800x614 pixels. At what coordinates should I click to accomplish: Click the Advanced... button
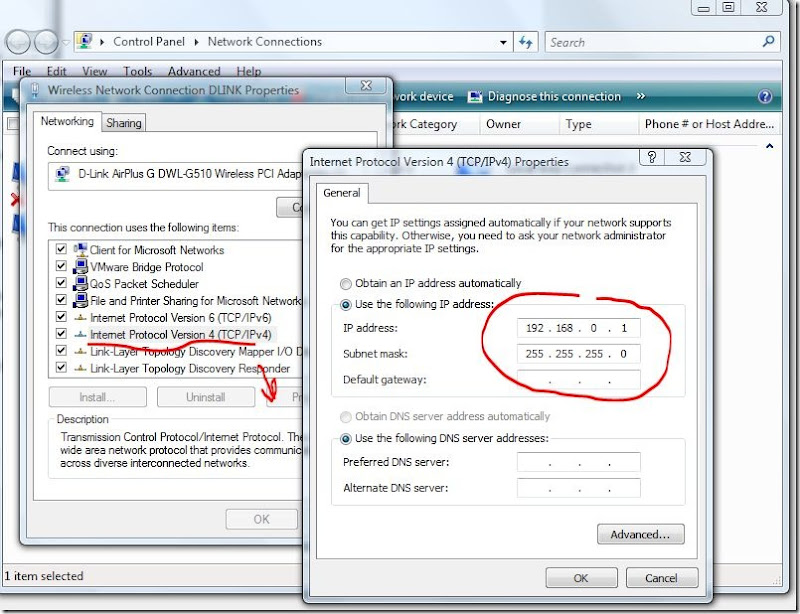click(640, 534)
